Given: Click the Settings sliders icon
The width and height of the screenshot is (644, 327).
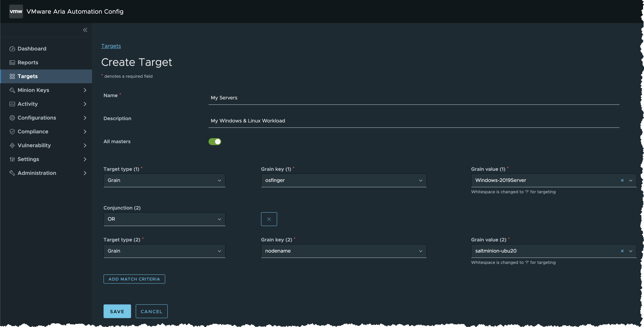Looking at the screenshot, I should [x=12, y=159].
